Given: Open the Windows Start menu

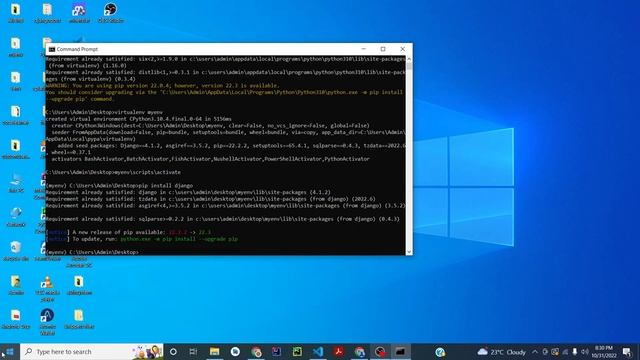Looking at the screenshot, I should click(x=9, y=351).
